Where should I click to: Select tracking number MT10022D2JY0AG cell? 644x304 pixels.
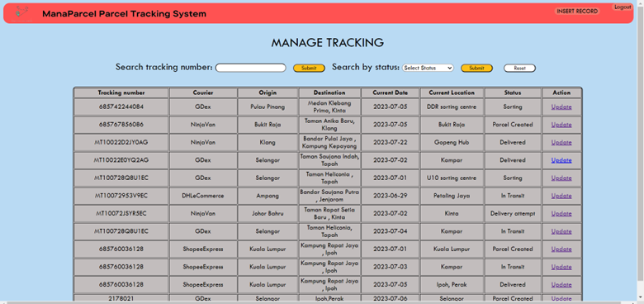pos(121,143)
